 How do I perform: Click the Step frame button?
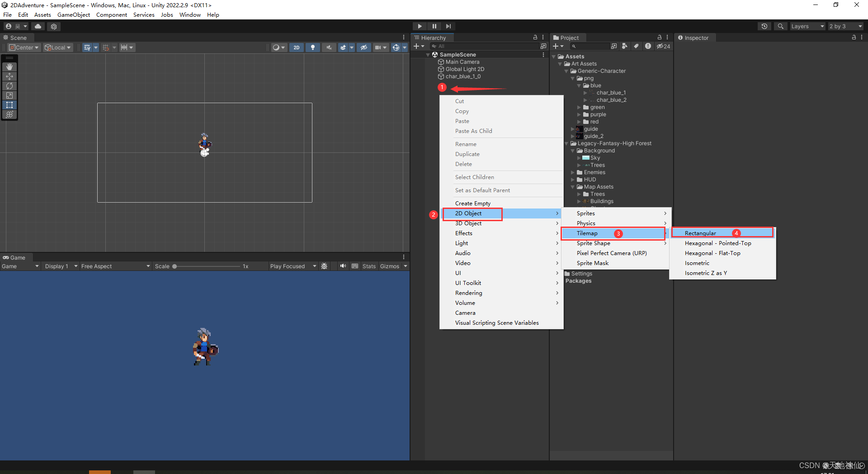pyautogui.click(x=448, y=26)
